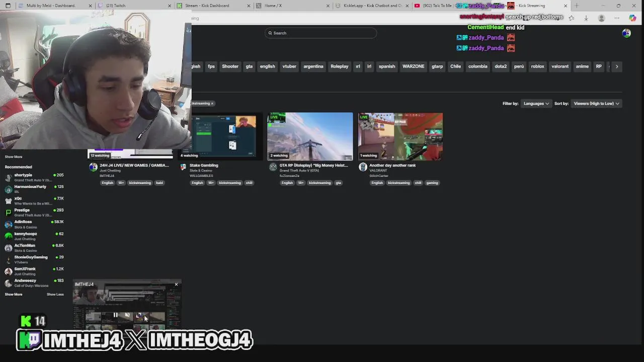
Task: Mute the IMTHEJ4 mini player
Action: [x=127, y=315]
